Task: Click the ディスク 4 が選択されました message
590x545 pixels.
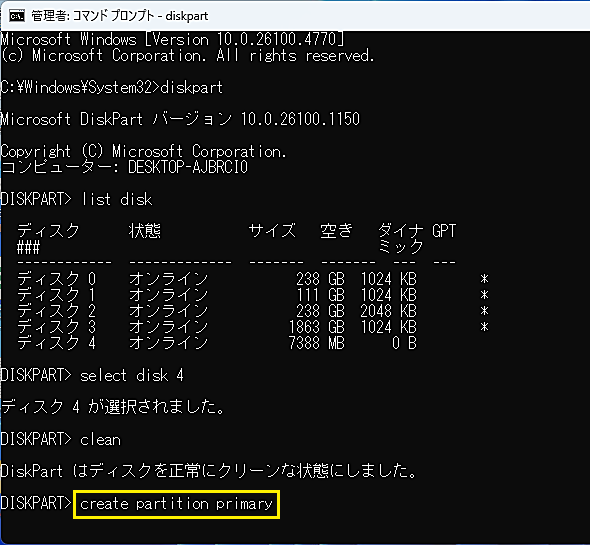Action: coord(113,407)
